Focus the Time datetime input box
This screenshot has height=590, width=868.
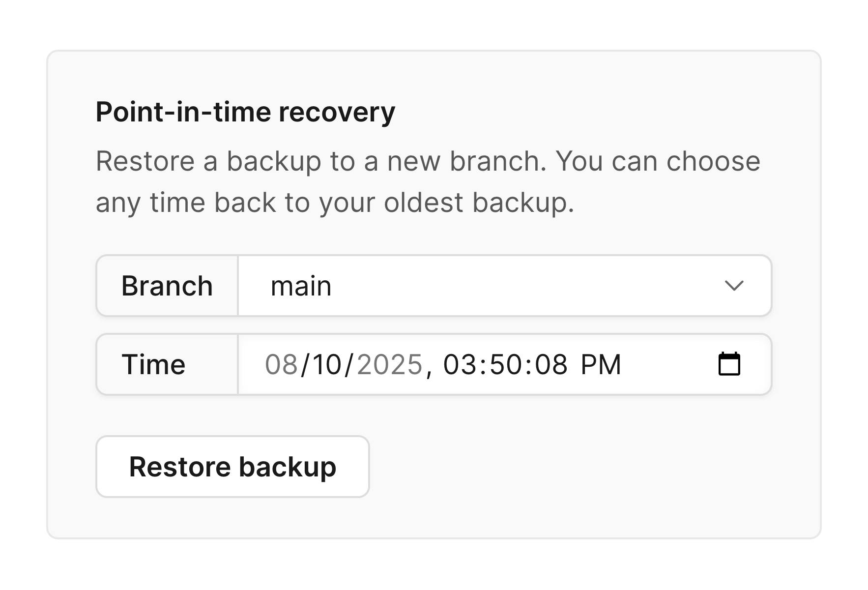click(x=505, y=364)
